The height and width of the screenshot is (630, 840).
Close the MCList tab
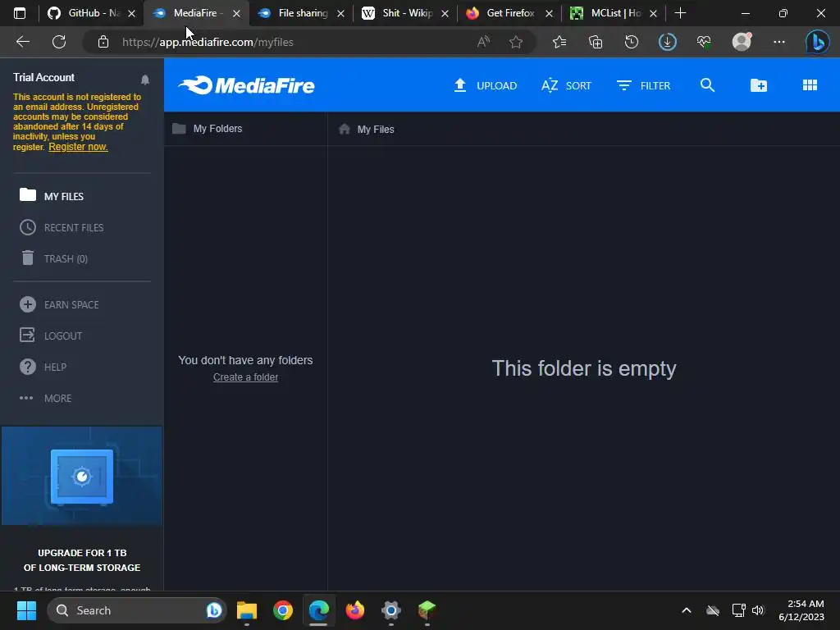tap(653, 13)
